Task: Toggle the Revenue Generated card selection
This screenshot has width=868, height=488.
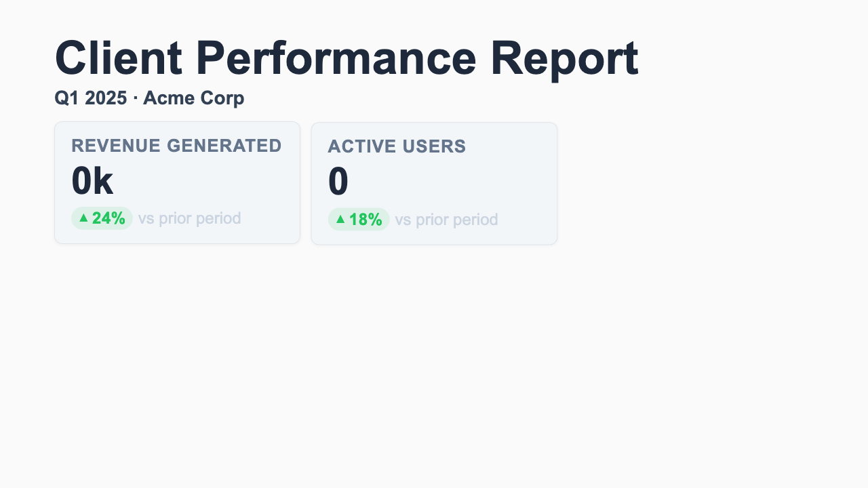Action: click(x=177, y=182)
